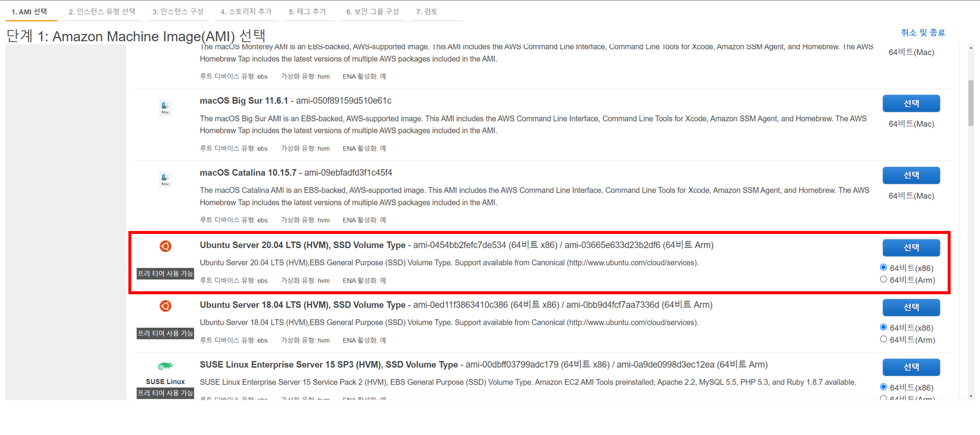
Task: Select 64비트(x86) for SUSE Linux Enterprise Server
Action: point(883,387)
